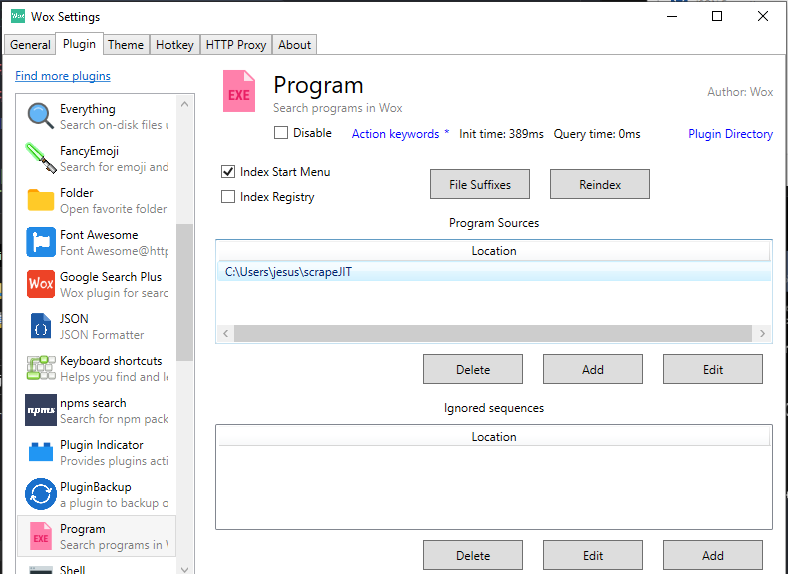
Task: Click Program Sources scroll right arrow
Action: (x=762, y=333)
